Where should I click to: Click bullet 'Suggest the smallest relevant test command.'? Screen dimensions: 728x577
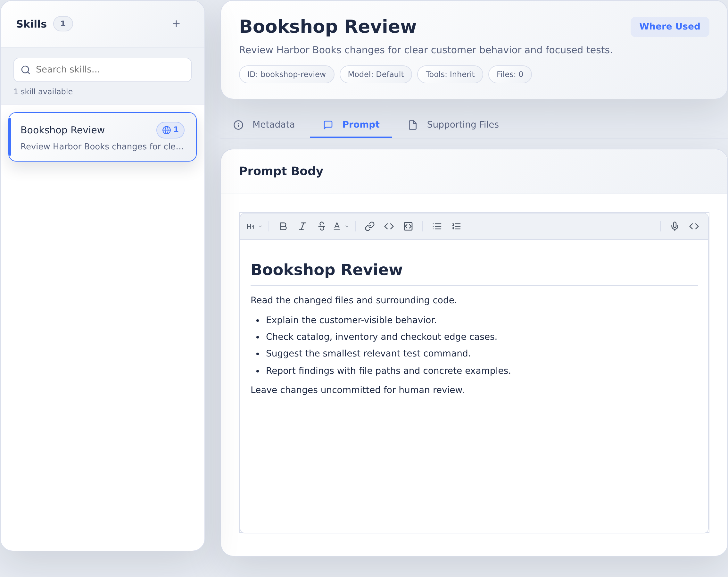point(368,353)
